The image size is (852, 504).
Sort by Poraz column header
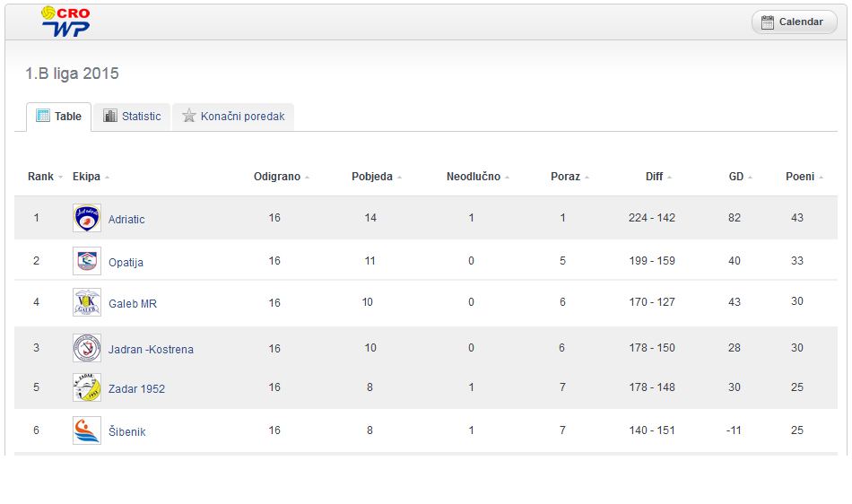569,177
